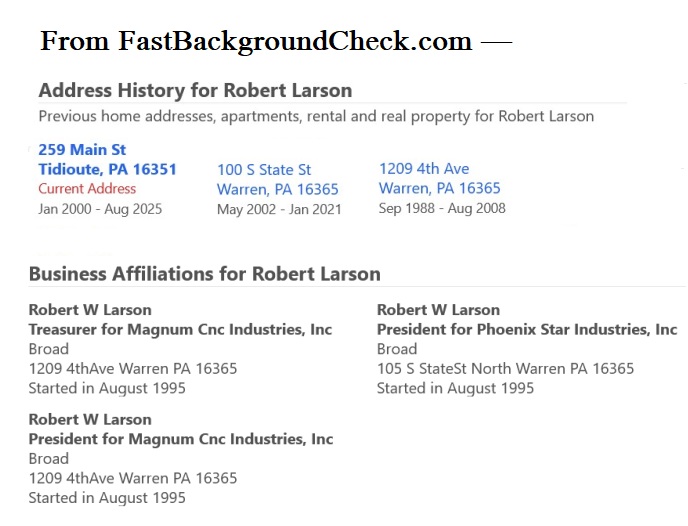The height and width of the screenshot is (526, 688).
Task: Click Warren, PA 16365 under 1209 4th Ave
Action: click(440, 188)
